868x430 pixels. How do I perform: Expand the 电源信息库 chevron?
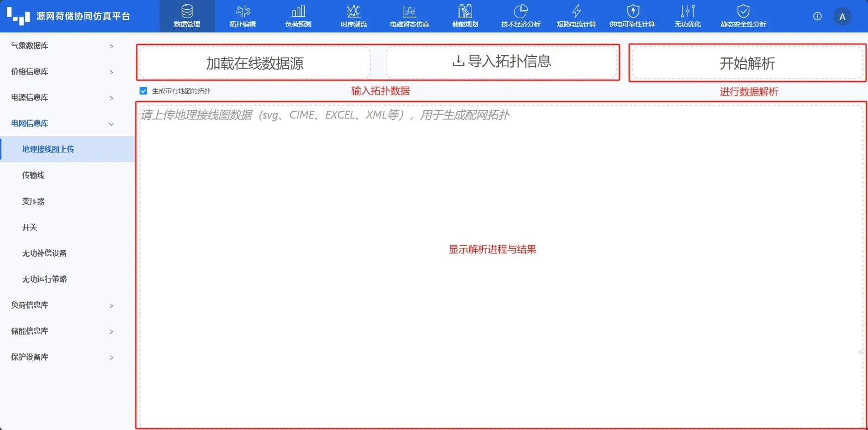click(111, 98)
